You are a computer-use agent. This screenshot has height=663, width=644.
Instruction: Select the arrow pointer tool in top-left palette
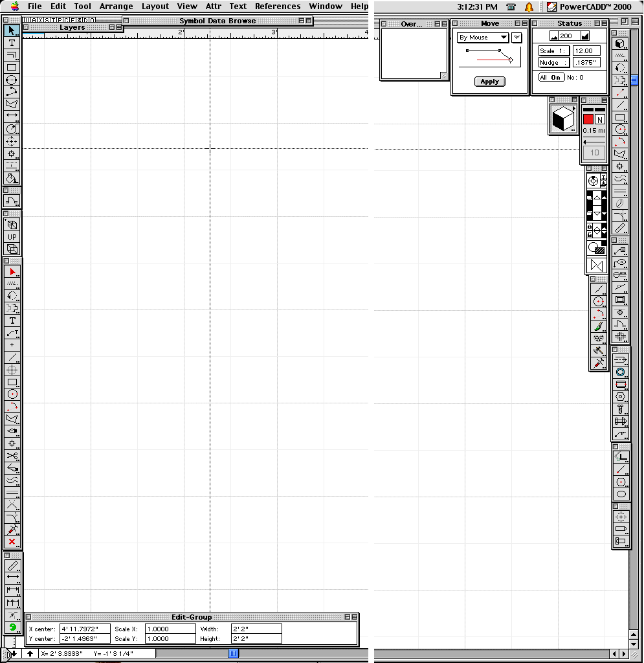12,30
